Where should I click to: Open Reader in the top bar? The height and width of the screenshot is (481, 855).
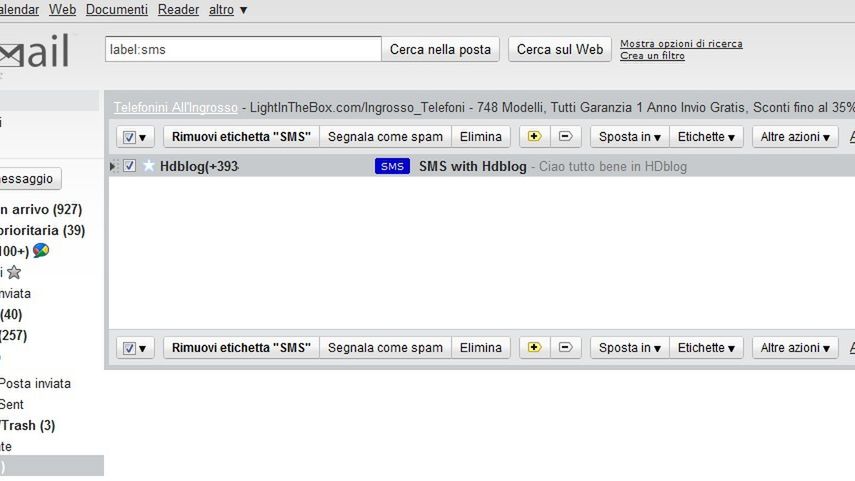[178, 10]
